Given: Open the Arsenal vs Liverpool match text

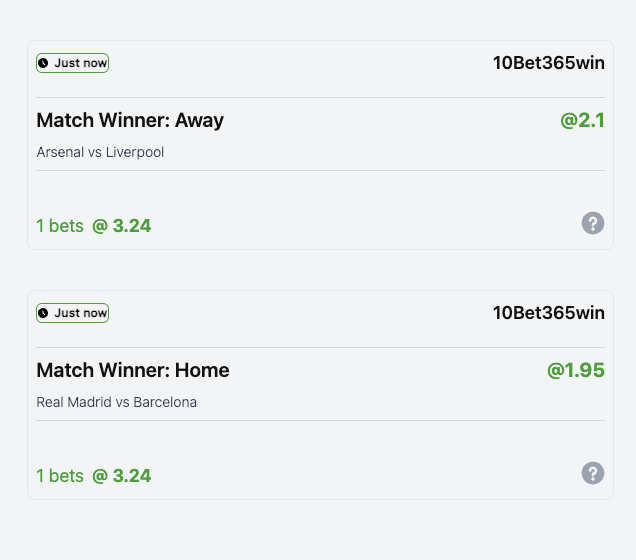Looking at the screenshot, I should tap(100, 153).
